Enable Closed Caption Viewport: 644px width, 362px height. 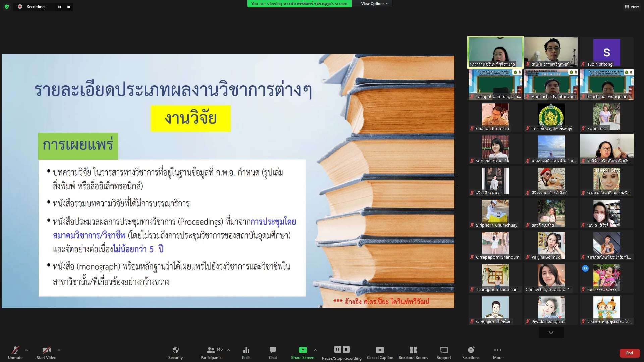380,353
